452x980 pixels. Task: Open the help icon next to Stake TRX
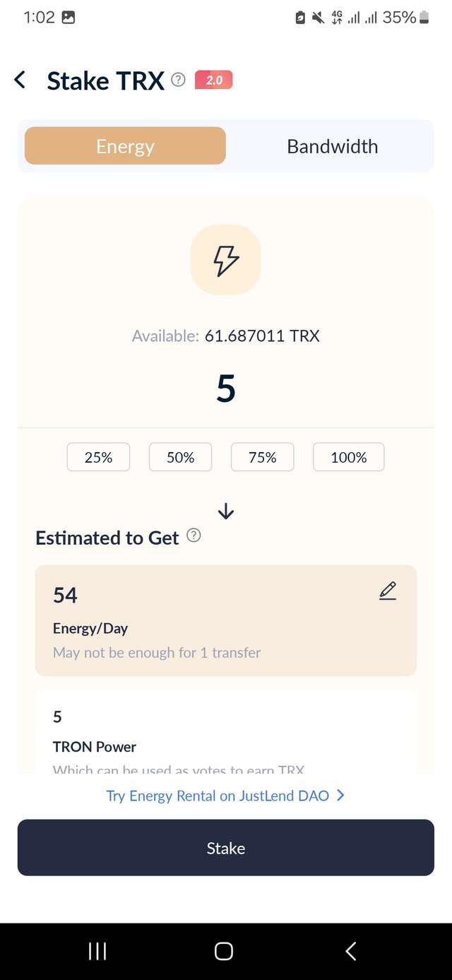pos(179,80)
